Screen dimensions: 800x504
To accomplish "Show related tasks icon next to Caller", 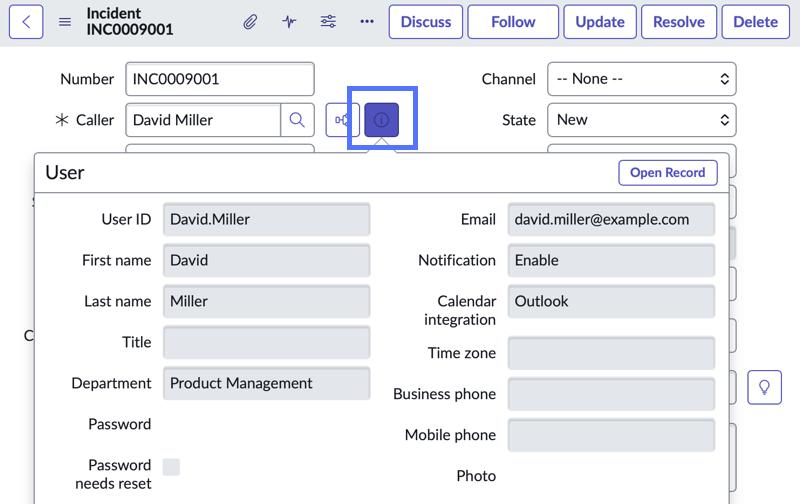I will (x=342, y=120).
